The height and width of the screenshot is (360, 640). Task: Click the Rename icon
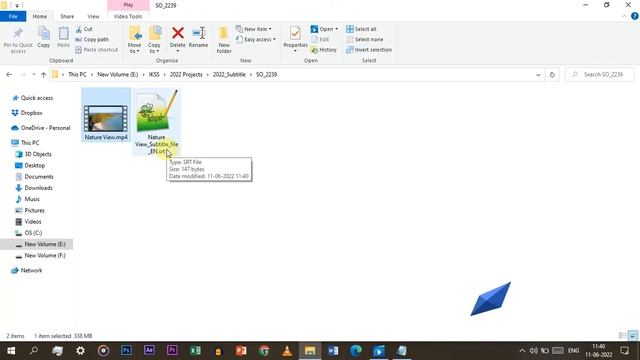[x=199, y=33]
